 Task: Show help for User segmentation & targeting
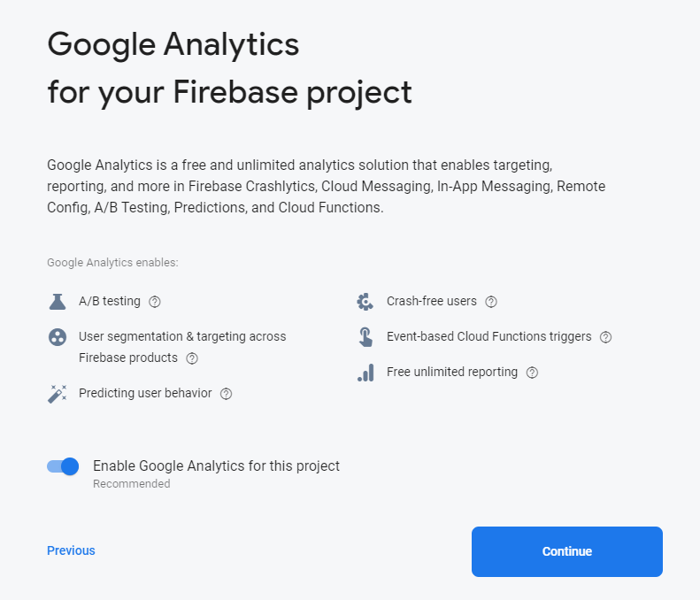point(192,358)
